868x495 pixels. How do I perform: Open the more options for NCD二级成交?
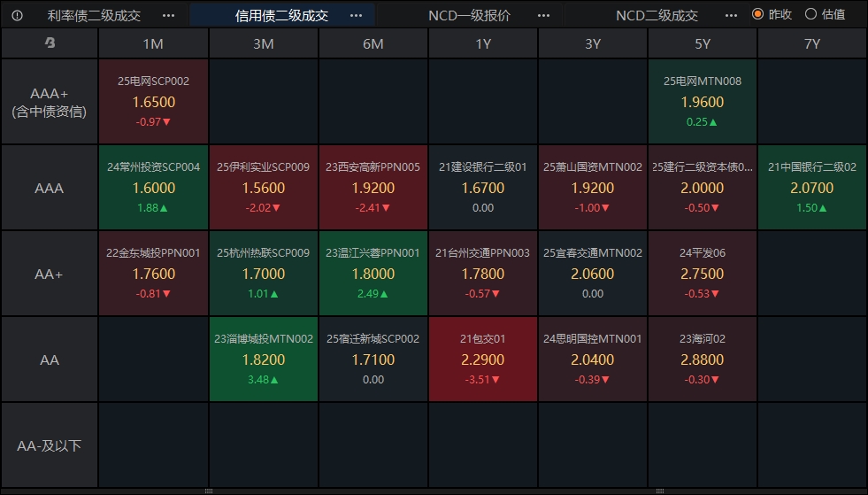pyautogui.click(x=731, y=16)
